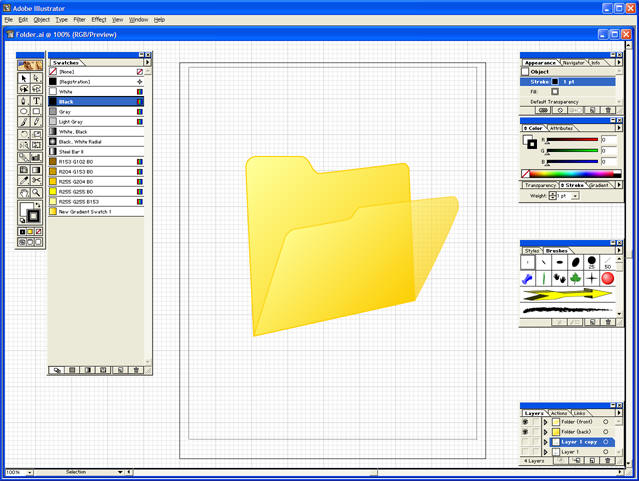Show the Layer 1 copy layer
This screenshot has width=639, height=481.
coord(525,442)
